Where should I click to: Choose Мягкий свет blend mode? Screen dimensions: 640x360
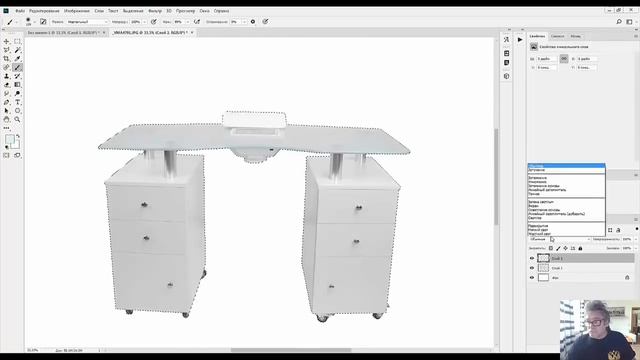click(538, 230)
